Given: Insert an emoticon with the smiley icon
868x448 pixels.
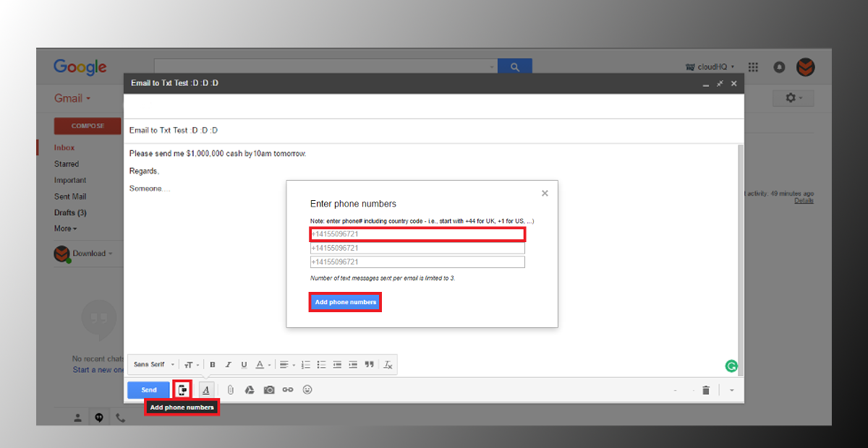Looking at the screenshot, I should [x=307, y=389].
